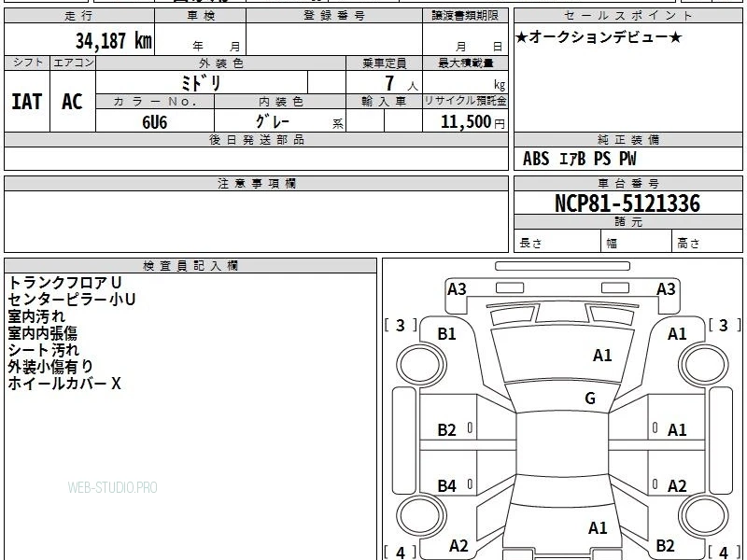Screen dimensions: 747x560
Task: Click the 長さ dimension cell
Action: pos(557,241)
